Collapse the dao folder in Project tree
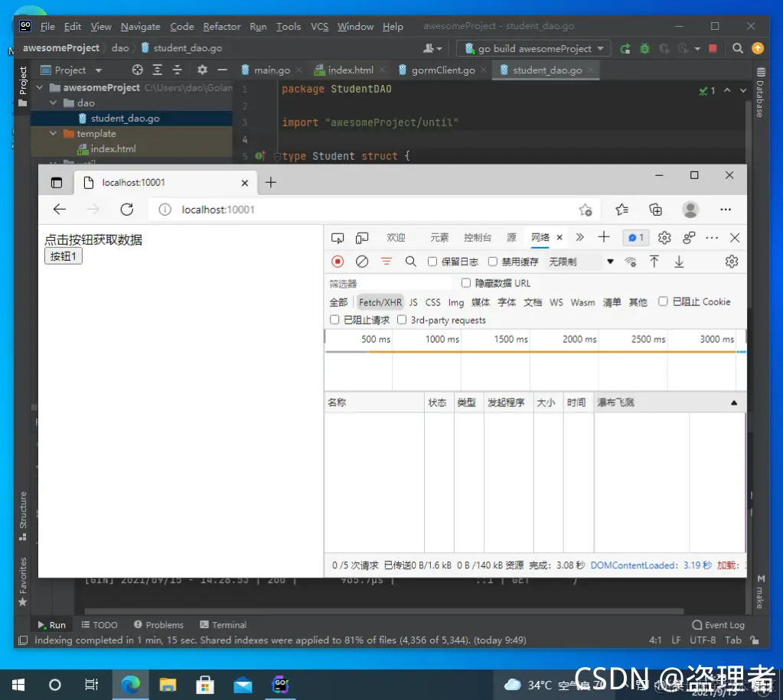The image size is (783, 700). (53, 103)
